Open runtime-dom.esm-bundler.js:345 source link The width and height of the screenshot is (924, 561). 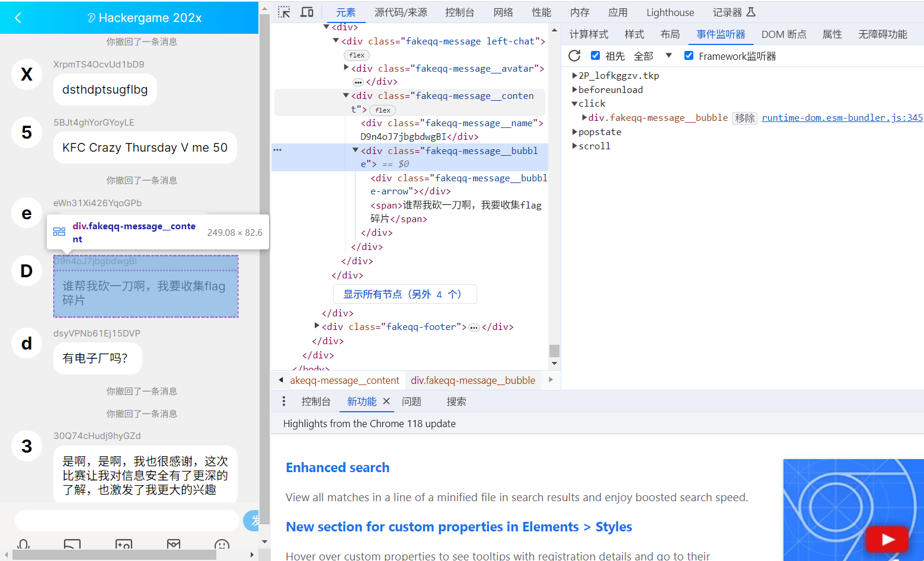[842, 118]
